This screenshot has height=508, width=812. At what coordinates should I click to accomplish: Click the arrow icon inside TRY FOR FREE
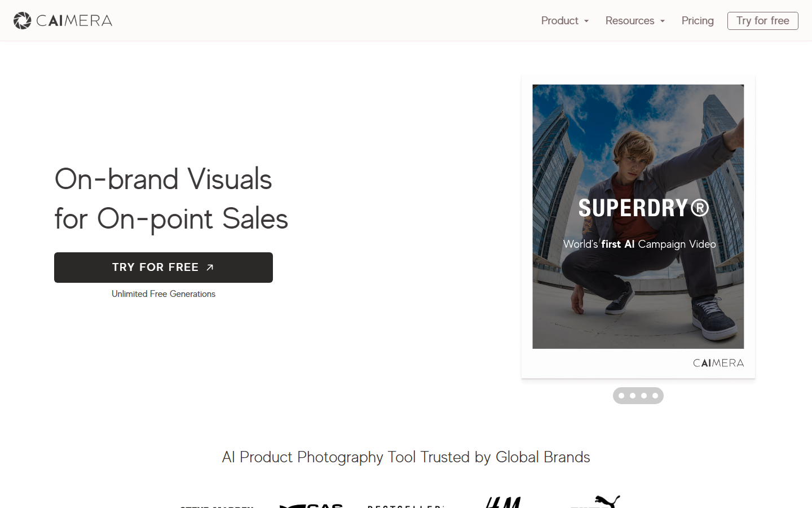coord(210,268)
